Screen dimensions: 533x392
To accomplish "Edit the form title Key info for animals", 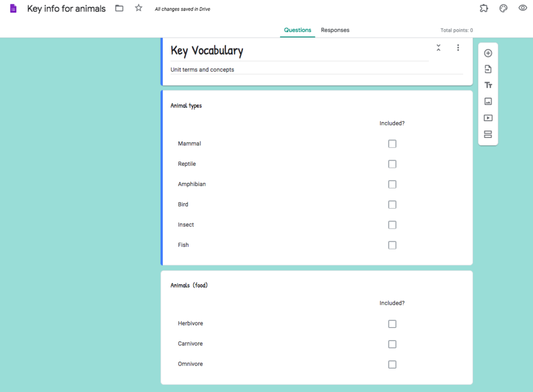I will [66, 9].
